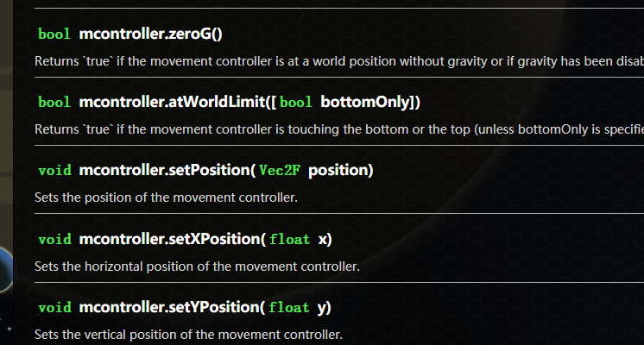Click the mcontroller.setYPosition function name
The image size is (644, 345).
169,307
